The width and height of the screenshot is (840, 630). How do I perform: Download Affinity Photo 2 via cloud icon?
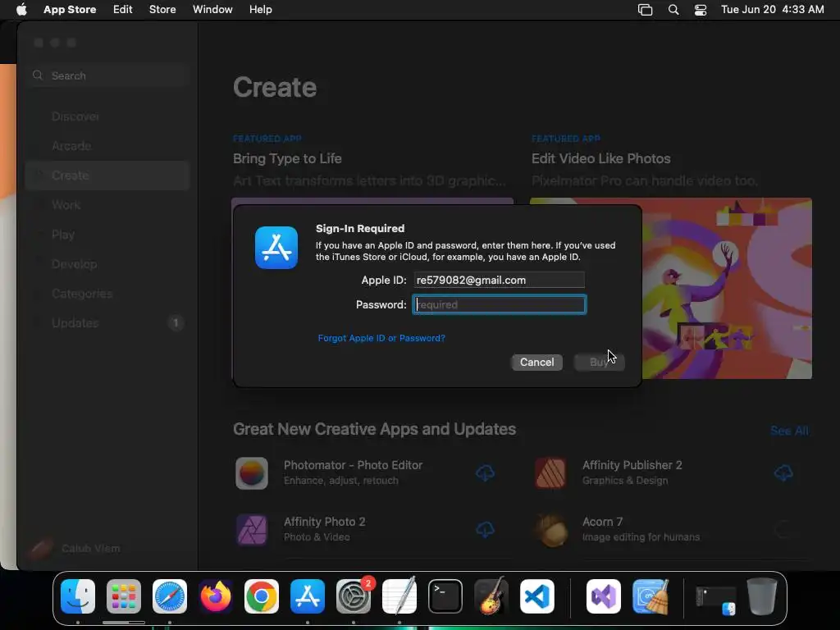tap(485, 529)
